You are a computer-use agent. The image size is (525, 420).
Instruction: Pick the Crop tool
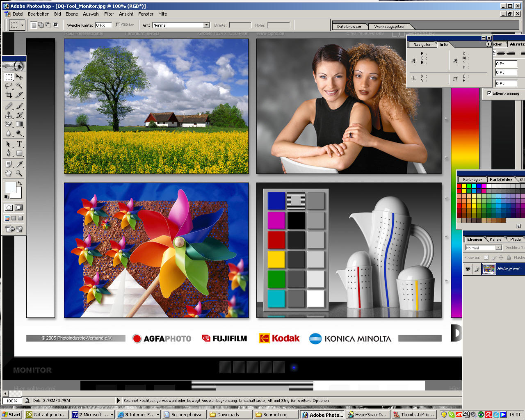9,95
